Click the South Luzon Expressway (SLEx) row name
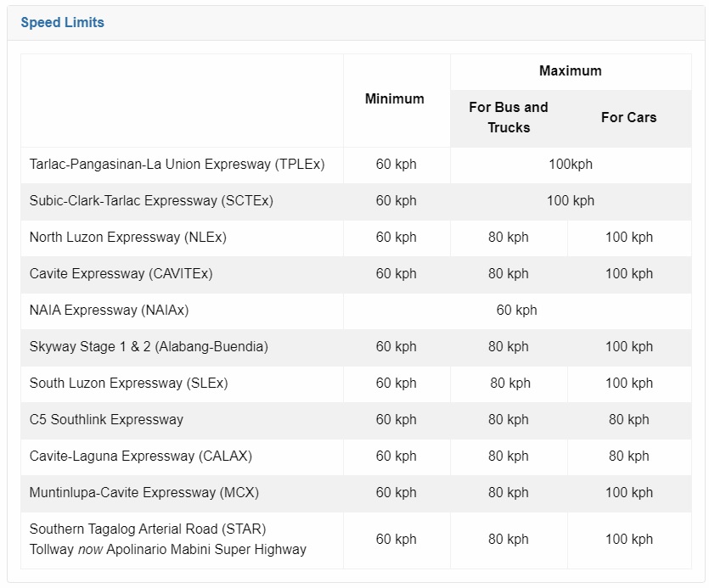 pos(128,384)
